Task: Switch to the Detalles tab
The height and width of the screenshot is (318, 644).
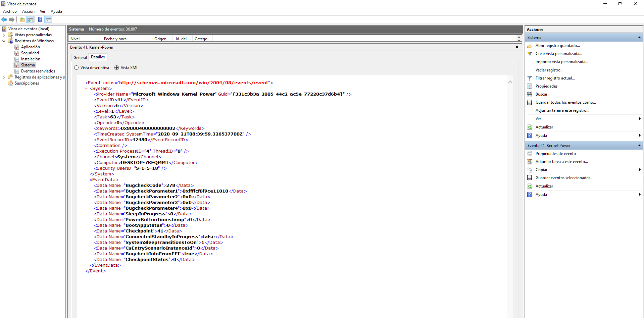Action: point(98,57)
